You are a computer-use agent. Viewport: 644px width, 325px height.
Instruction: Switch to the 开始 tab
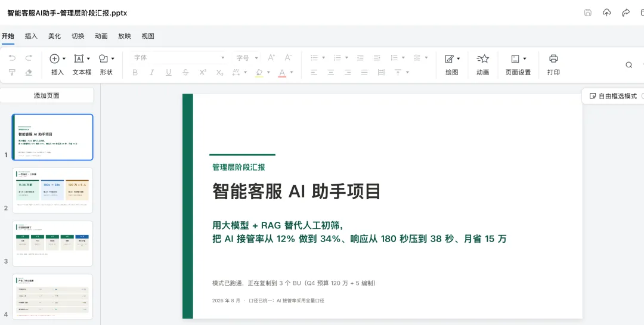[x=8, y=36]
